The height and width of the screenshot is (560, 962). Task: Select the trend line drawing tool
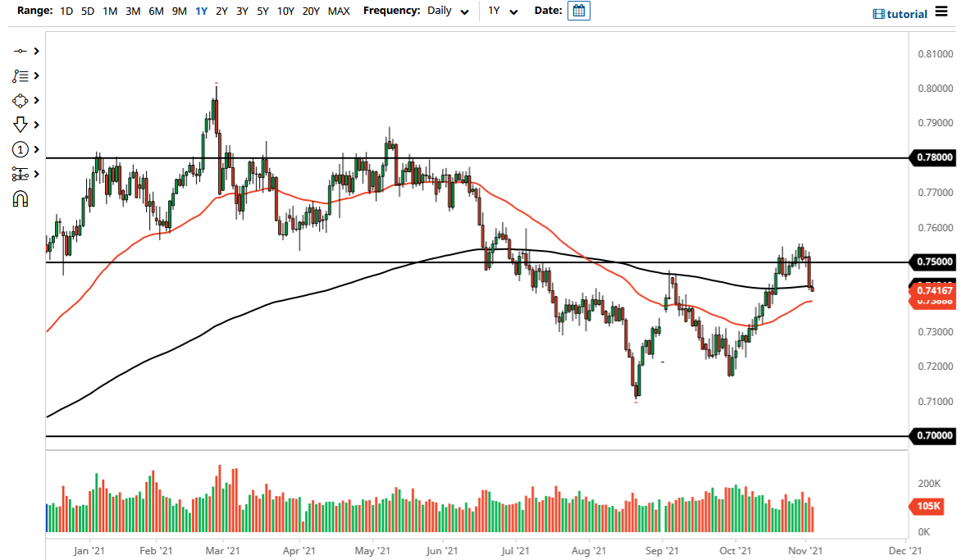(x=21, y=51)
